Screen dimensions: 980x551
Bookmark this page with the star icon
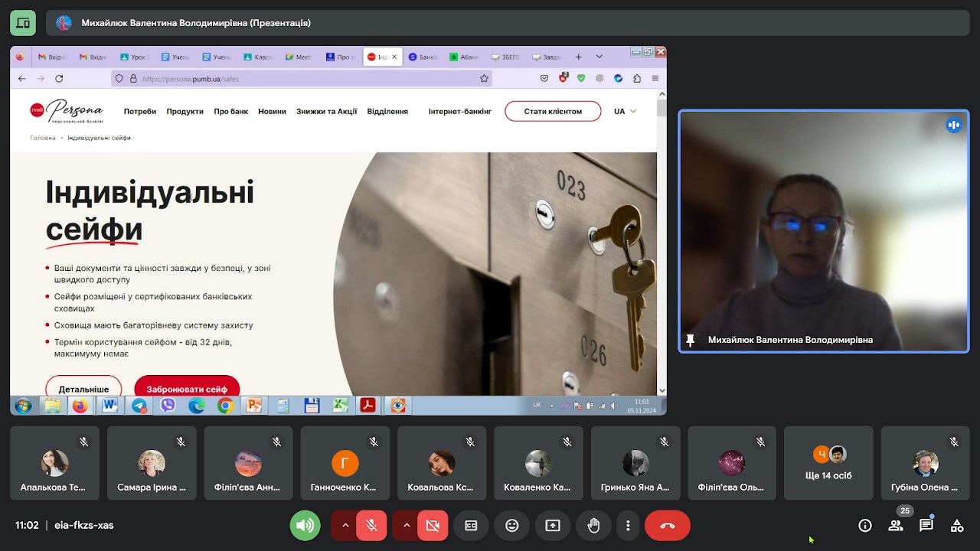pos(484,78)
